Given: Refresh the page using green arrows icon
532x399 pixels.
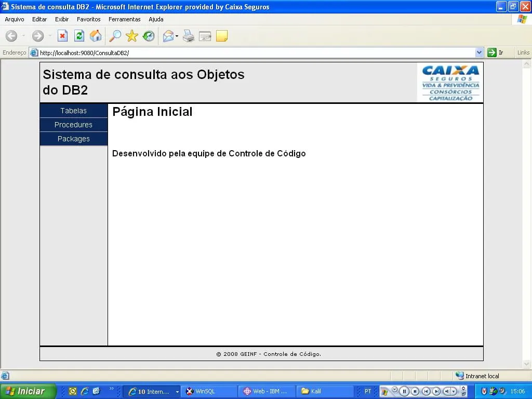Looking at the screenshot, I should 79,36.
